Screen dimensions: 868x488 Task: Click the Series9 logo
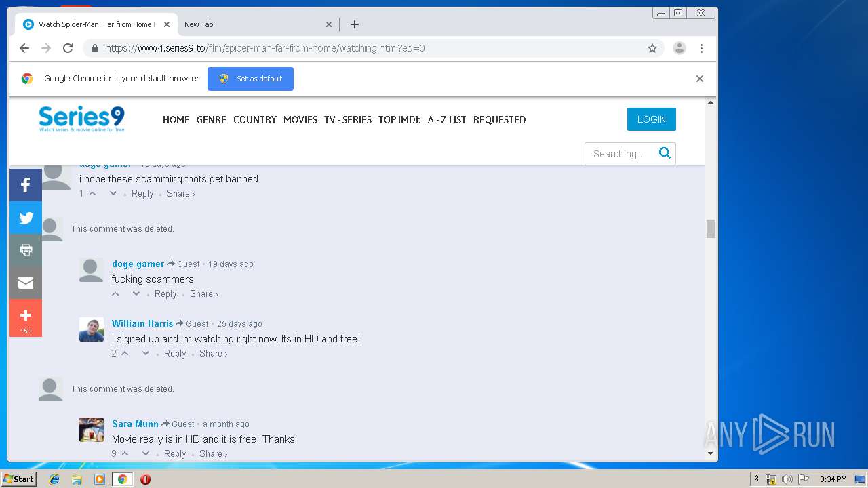(81, 119)
